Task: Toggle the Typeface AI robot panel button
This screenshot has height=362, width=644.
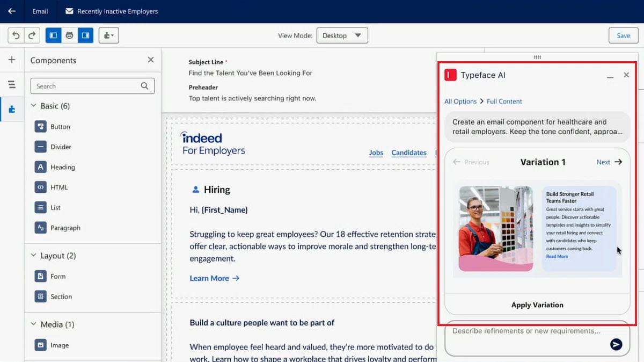Action: (69, 35)
